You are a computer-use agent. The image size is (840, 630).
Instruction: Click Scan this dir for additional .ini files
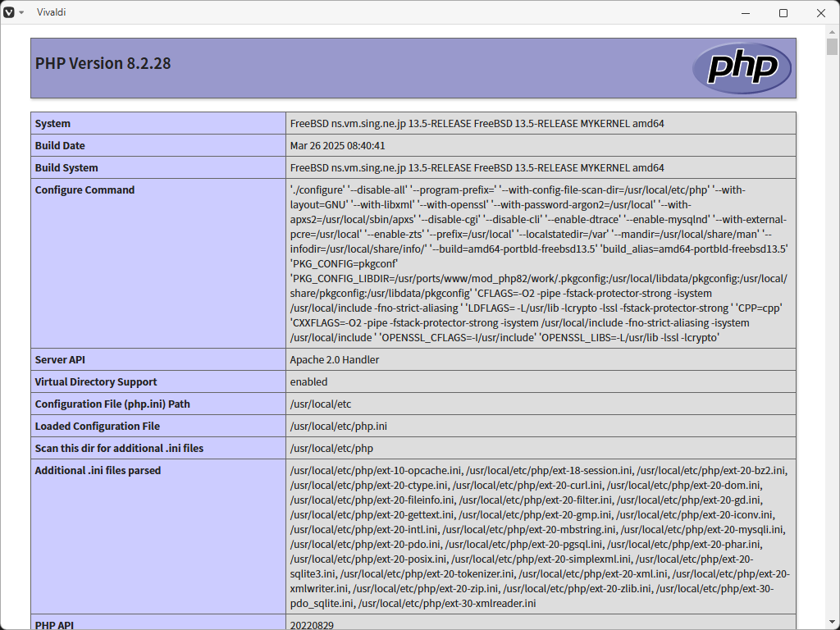tap(119, 448)
